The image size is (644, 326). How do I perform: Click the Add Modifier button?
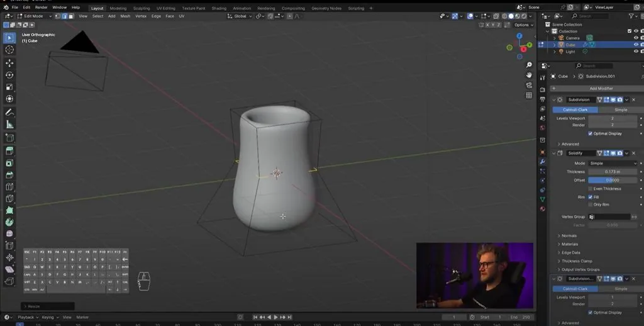(597, 88)
